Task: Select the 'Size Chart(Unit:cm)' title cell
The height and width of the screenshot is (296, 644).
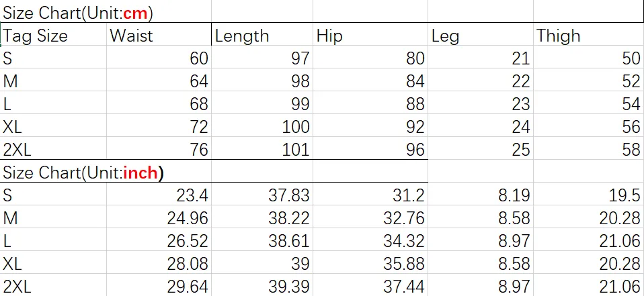Action: coord(106,11)
